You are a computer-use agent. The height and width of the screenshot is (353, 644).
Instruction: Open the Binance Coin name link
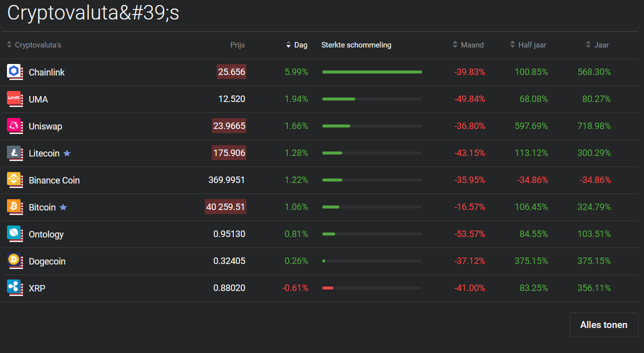[x=54, y=180]
